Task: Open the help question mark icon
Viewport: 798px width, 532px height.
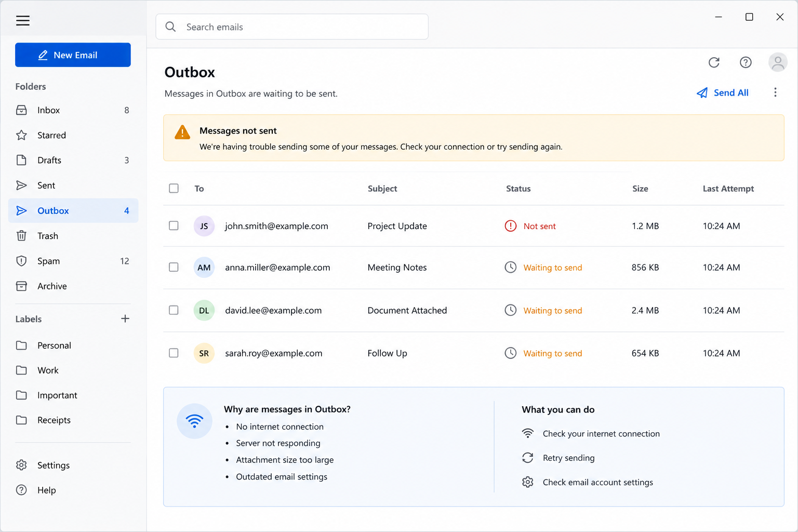Action: point(746,62)
